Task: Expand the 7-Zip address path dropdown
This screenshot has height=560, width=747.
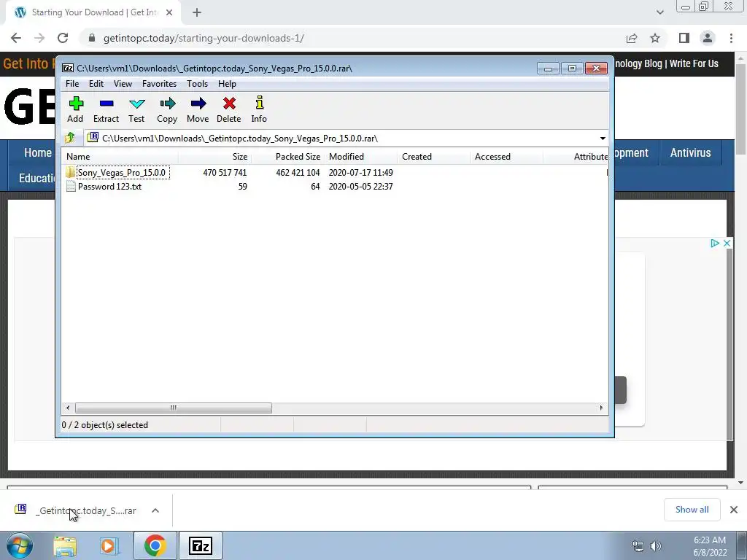Action: [603, 139]
